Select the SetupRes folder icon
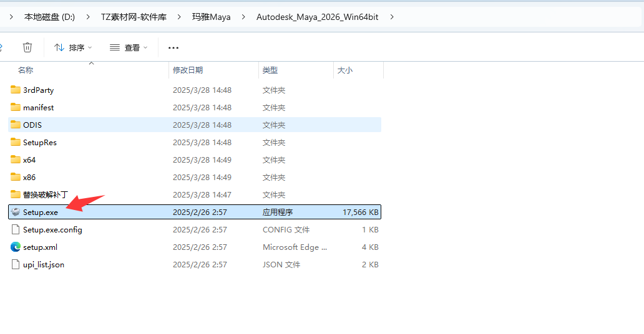The height and width of the screenshot is (334, 644). tap(16, 142)
